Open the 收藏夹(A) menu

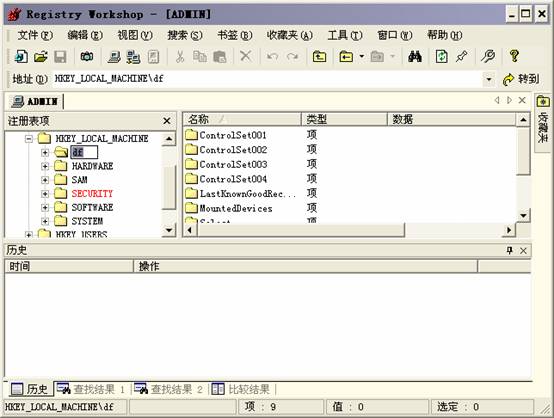(x=290, y=35)
